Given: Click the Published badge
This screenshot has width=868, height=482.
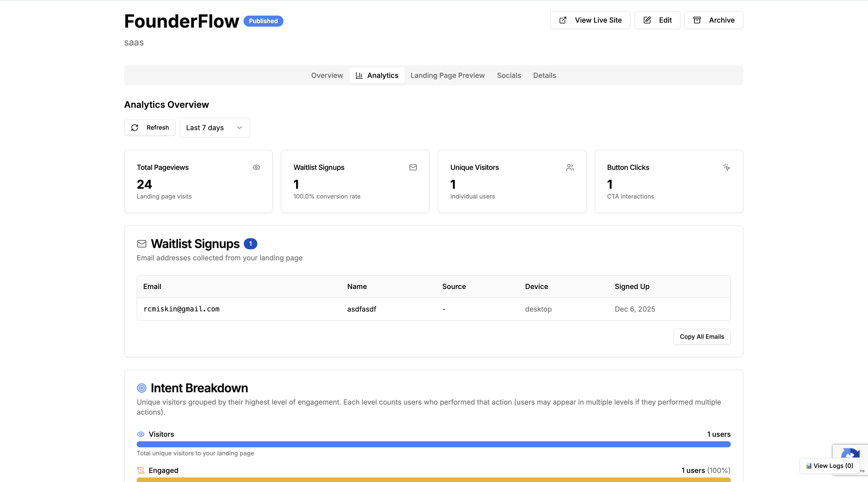Looking at the screenshot, I should [263, 21].
